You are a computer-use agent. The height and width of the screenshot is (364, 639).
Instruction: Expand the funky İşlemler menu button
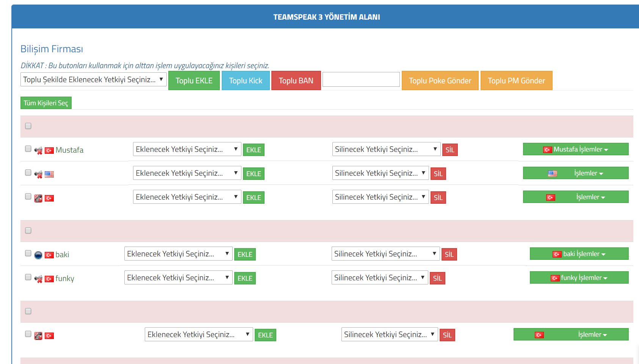(579, 278)
